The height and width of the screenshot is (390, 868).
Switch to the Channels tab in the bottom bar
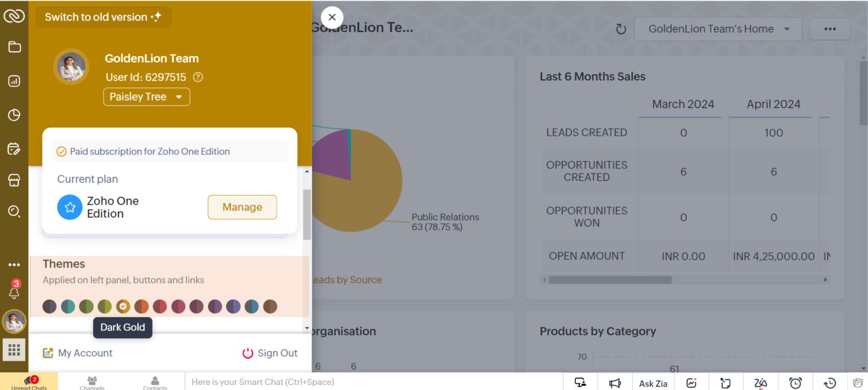coord(92,382)
